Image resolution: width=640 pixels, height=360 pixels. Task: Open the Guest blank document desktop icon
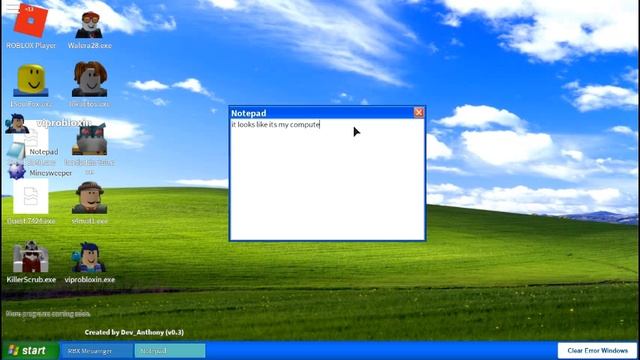[x=31, y=196]
